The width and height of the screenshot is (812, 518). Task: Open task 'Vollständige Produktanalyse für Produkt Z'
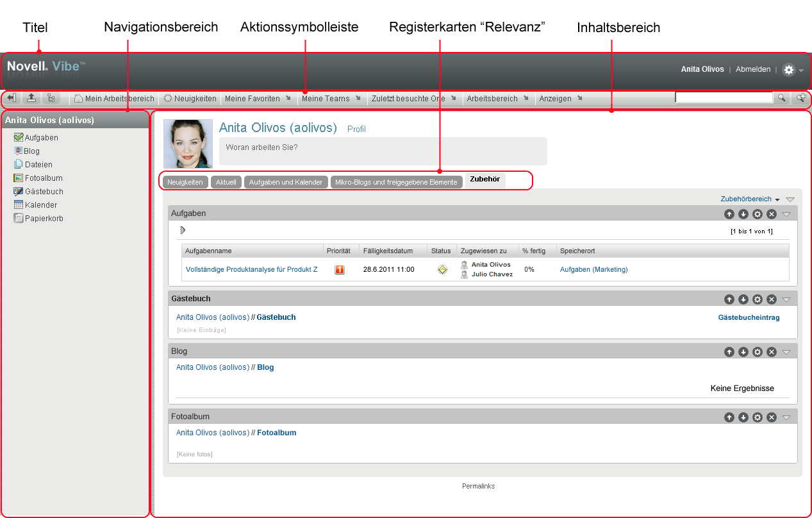coord(252,269)
